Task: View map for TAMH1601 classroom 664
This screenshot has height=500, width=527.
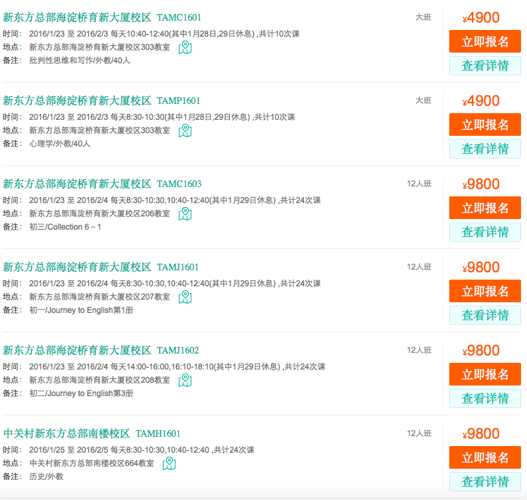Action: coord(169,463)
